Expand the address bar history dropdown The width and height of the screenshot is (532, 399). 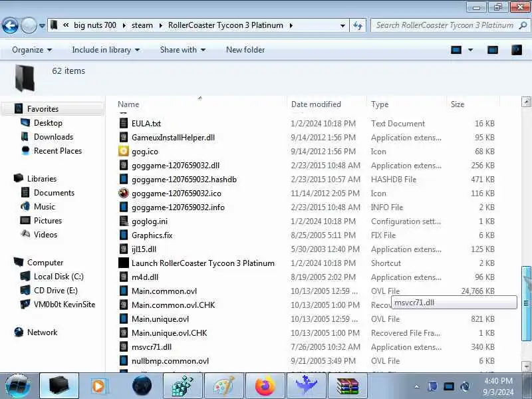point(342,25)
